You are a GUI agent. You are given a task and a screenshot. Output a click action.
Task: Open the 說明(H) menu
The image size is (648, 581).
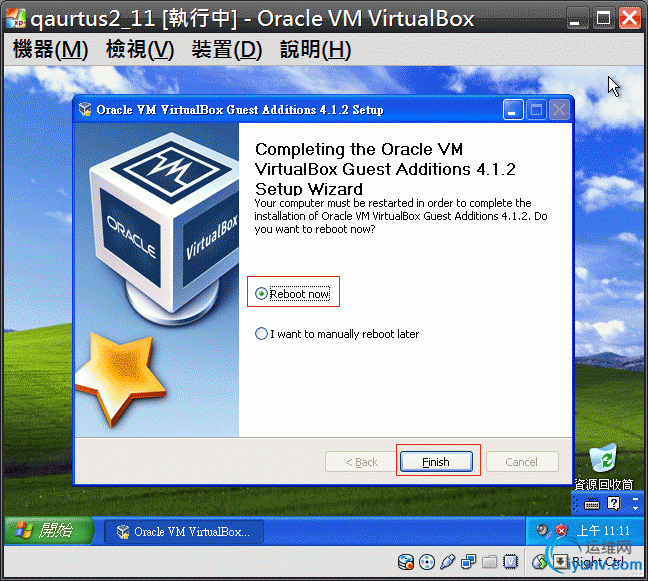tap(315, 50)
